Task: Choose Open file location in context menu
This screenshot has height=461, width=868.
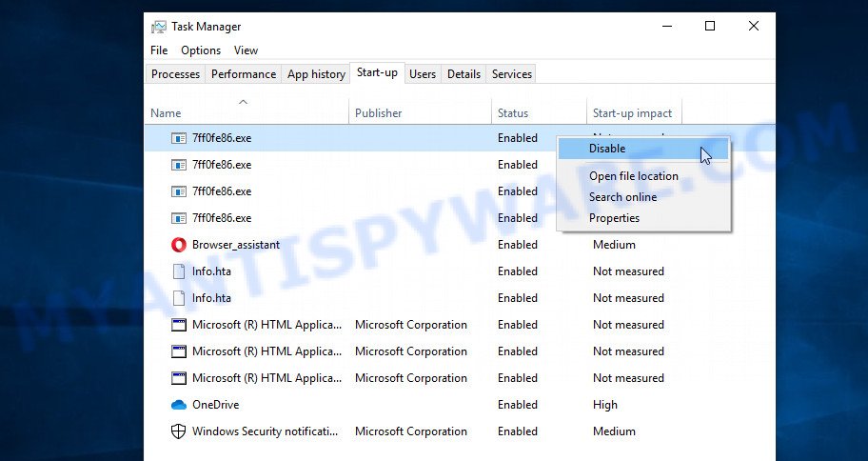Action: (x=643, y=176)
